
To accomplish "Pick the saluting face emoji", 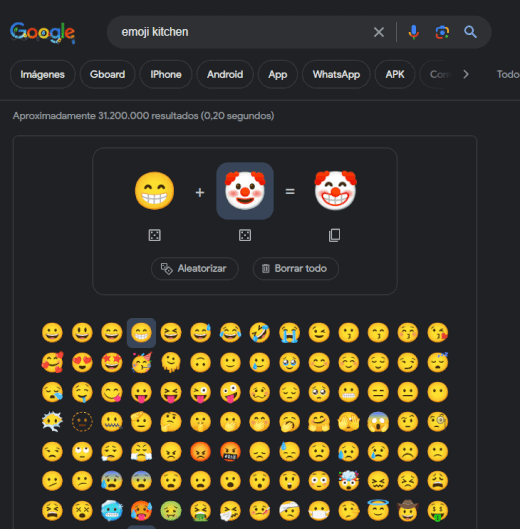I will pyautogui.click(x=141, y=422).
